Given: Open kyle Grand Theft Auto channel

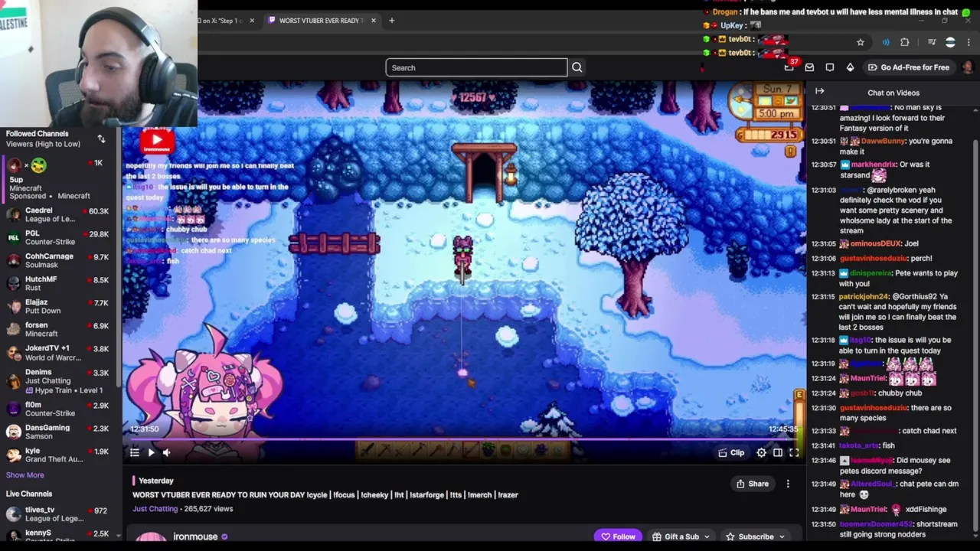Looking at the screenshot, I should click(x=59, y=455).
